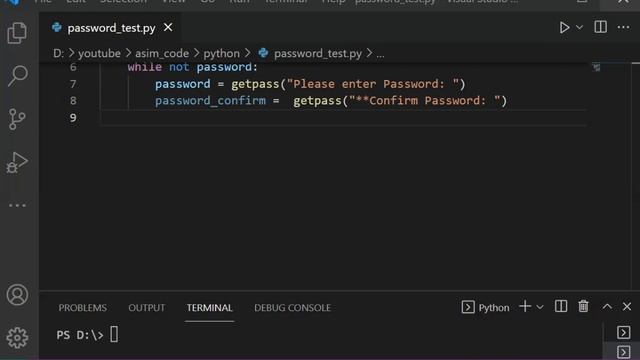Screen dimensions: 640x360
Task: Open the Search view in activity bar
Action: pyautogui.click(x=17, y=76)
